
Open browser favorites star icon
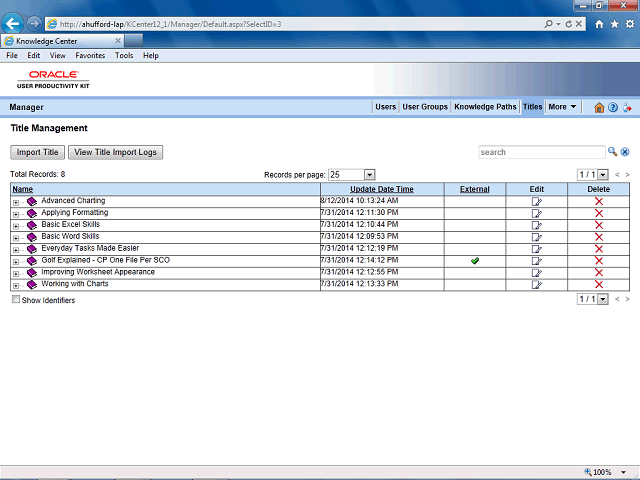614,24
